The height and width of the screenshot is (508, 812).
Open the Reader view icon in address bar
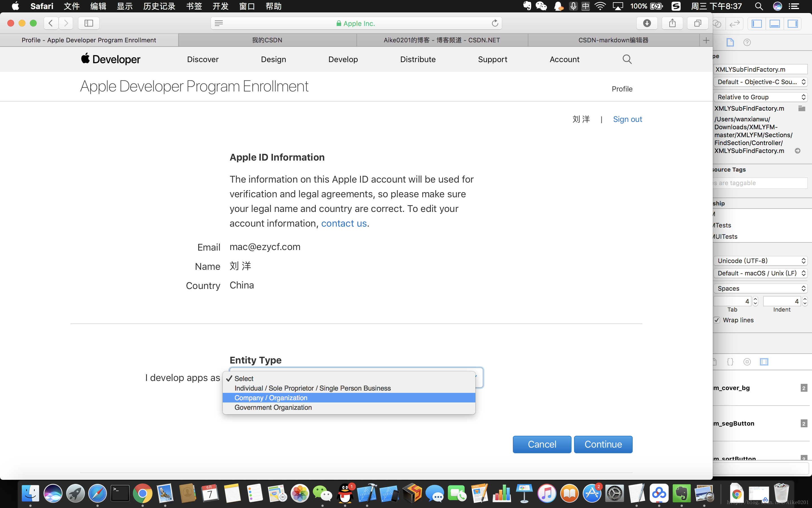tap(219, 23)
